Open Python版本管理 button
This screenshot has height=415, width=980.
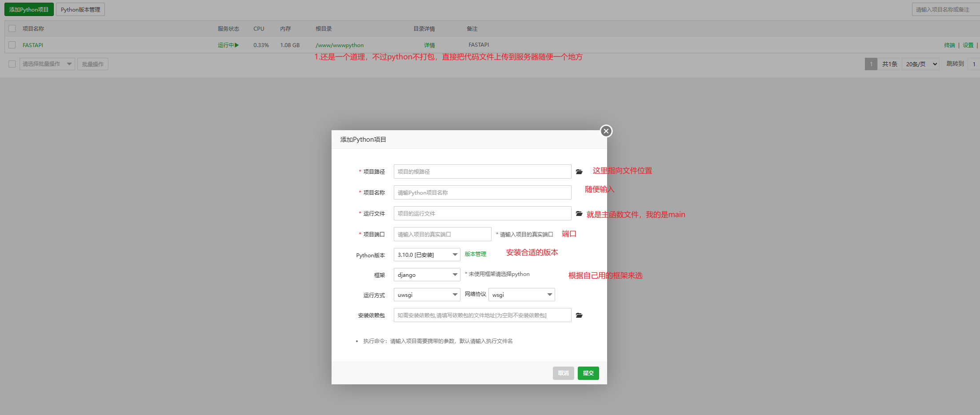tap(80, 9)
